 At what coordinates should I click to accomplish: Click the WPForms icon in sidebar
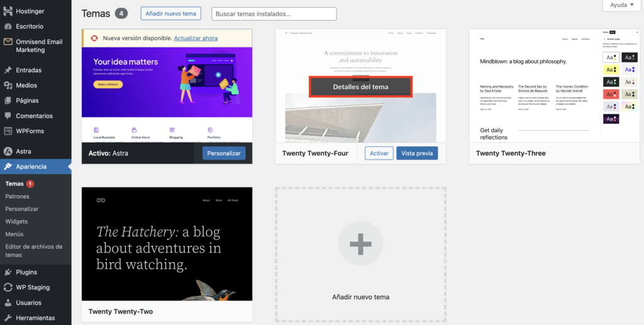(x=8, y=131)
